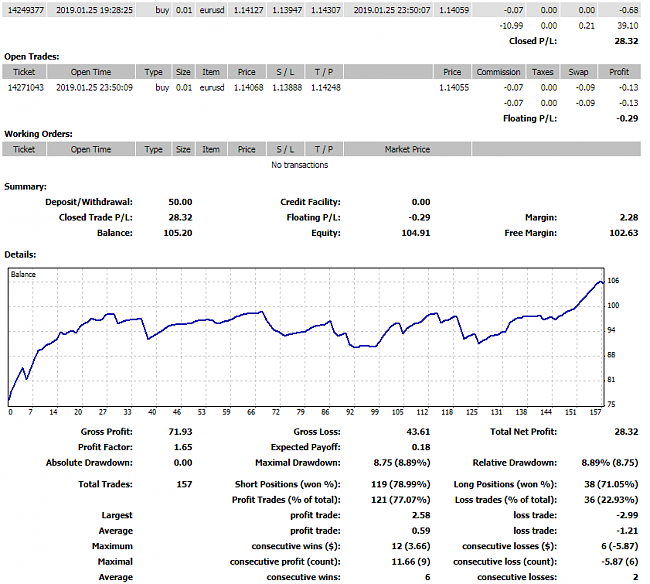Click Long Positions value 38 (71.05%)
Viewport: 650px width, 584px height.
611,485
